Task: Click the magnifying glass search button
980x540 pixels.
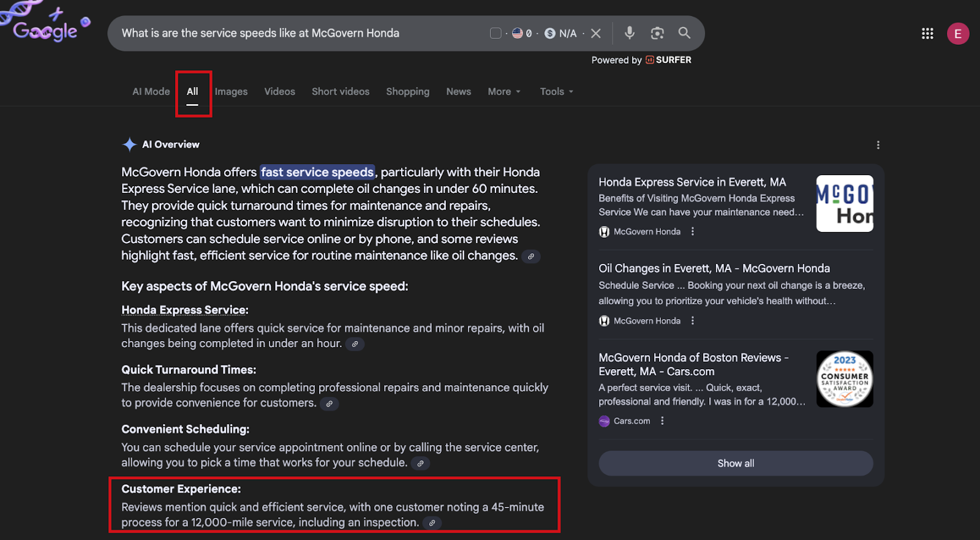Action: coord(684,33)
